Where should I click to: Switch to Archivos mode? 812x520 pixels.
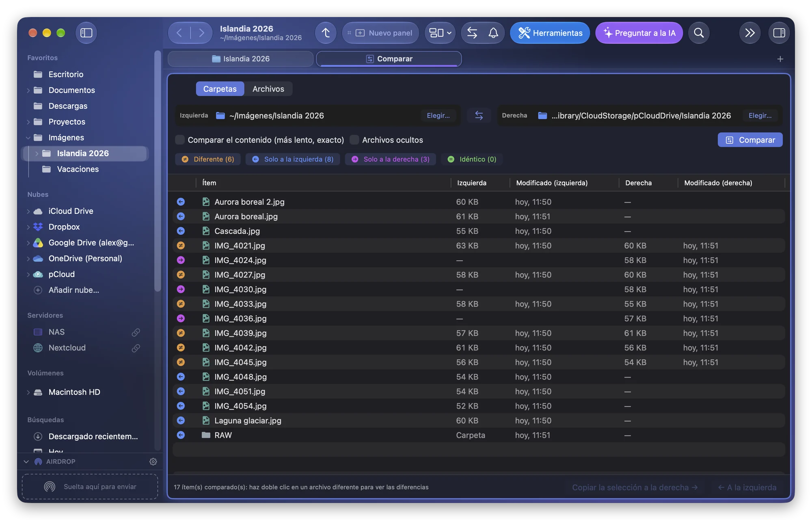click(x=268, y=89)
